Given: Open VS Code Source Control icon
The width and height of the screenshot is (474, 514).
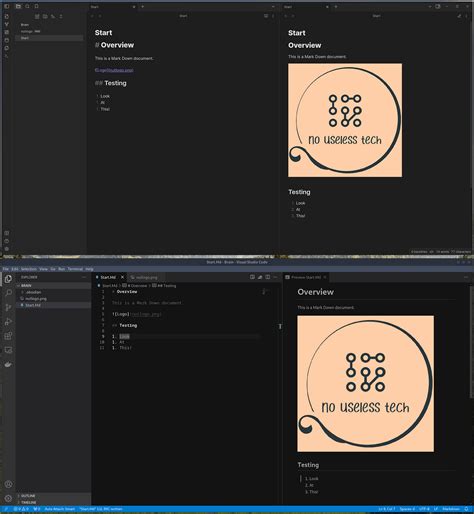Looking at the screenshot, I should pos(8,307).
